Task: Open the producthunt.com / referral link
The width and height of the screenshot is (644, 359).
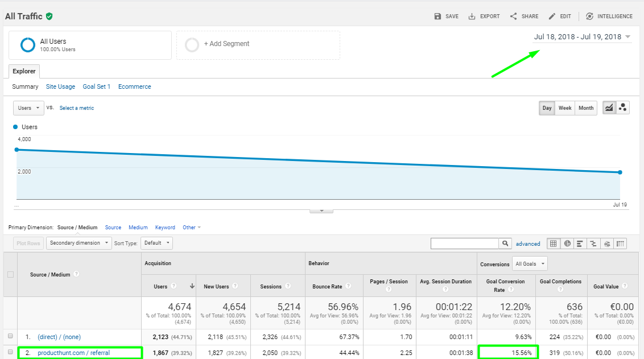Action: (x=73, y=353)
